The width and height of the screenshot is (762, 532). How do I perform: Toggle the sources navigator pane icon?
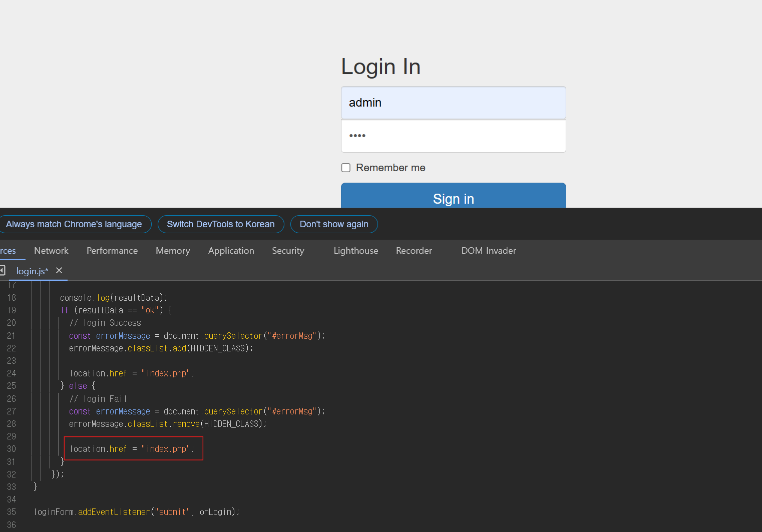(2, 270)
